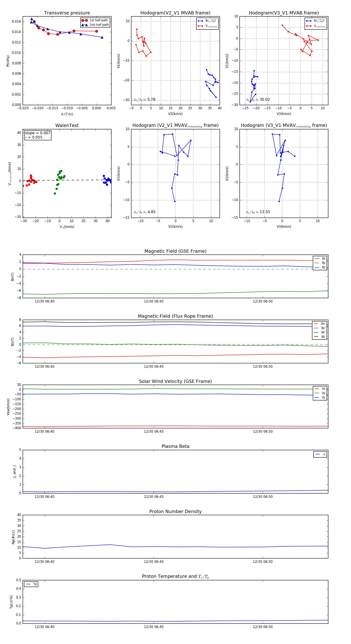351x644 pixels.
Task: Click the λ1/λ2 ≈ 4.85 annotation
Action: [x=144, y=212]
